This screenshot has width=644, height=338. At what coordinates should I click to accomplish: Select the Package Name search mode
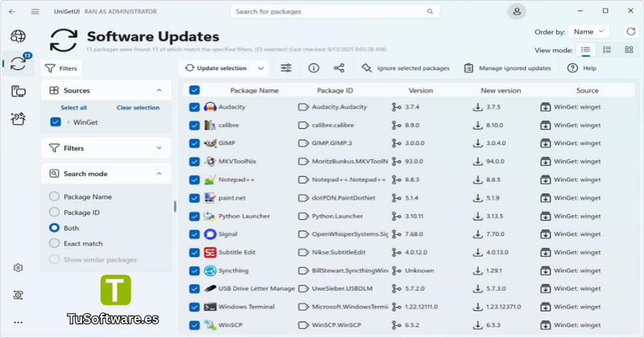pyautogui.click(x=54, y=196)
